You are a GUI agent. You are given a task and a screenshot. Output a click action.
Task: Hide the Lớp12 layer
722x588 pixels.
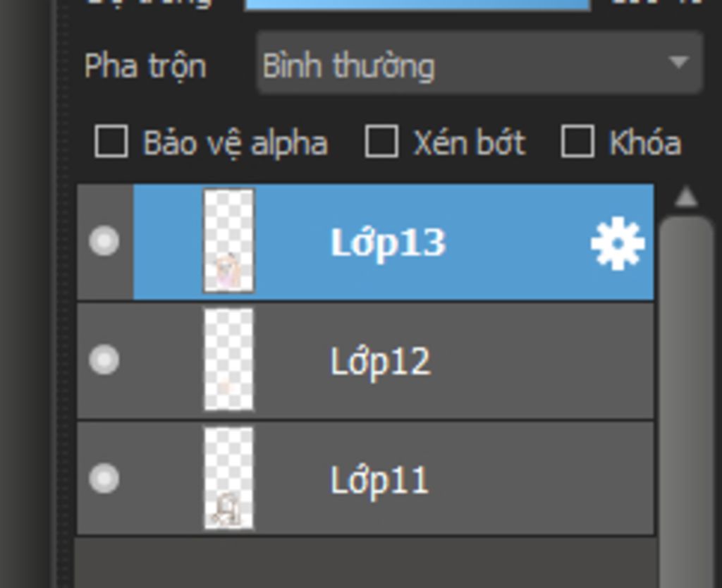[104, 360]
